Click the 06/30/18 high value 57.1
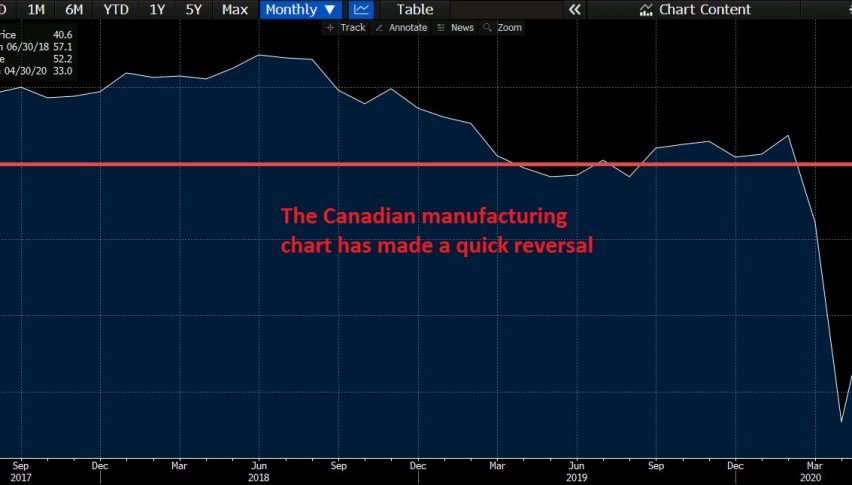The height and width of the screenshot is (485, 852). pos(62,47)
